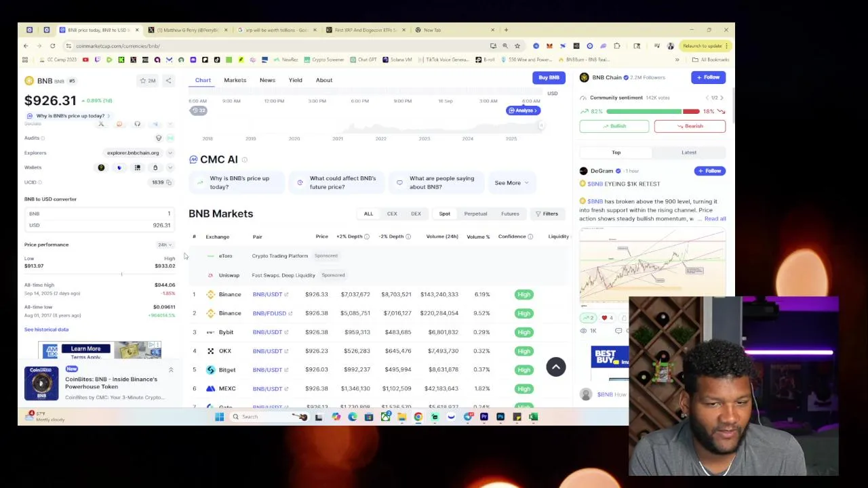
Task: Open the Chart tab
Action: click(x=203, y=80)
